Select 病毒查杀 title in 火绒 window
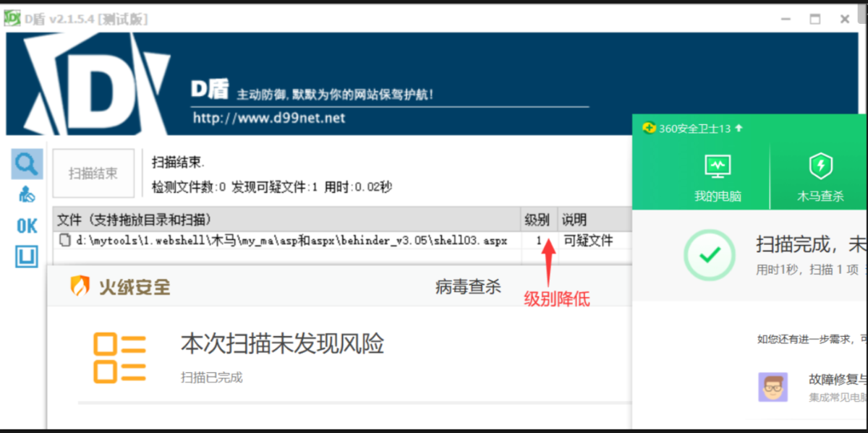The height and width of the screenshot is (433, 868). tap(468, 286)
